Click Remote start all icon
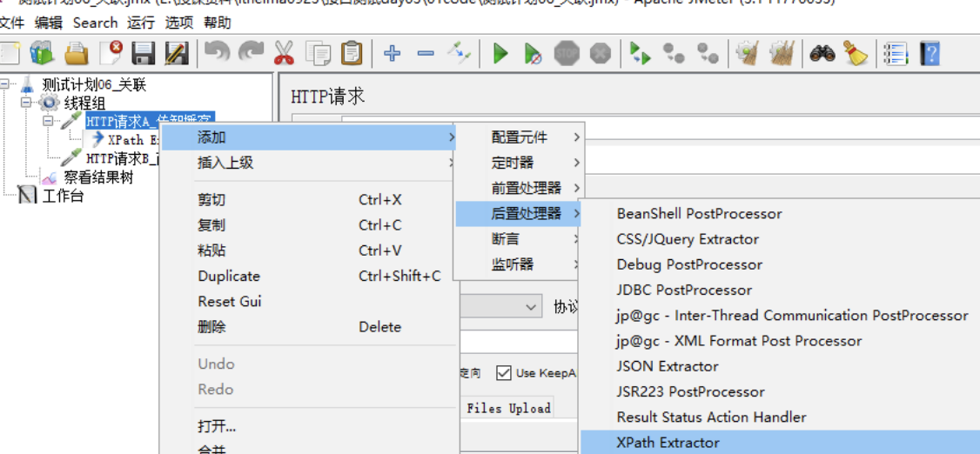The height and width of the screenshot is (454, 980). 640,54
